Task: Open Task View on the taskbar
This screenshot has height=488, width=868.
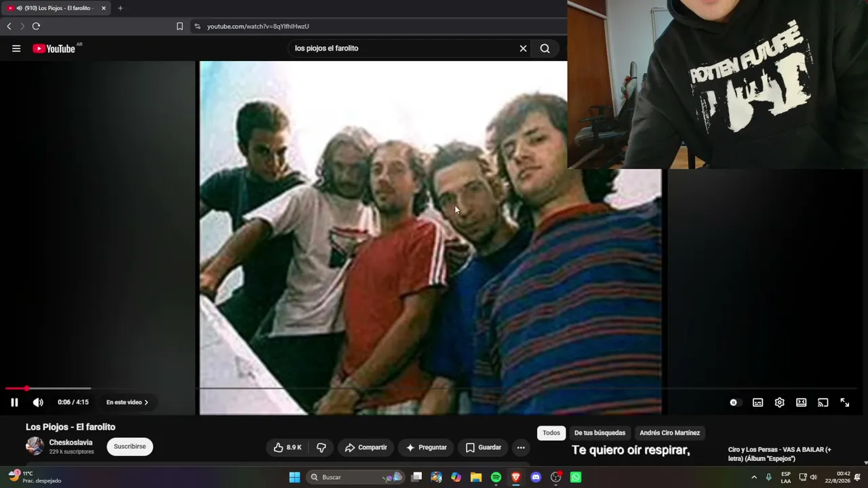Action: 416,477
